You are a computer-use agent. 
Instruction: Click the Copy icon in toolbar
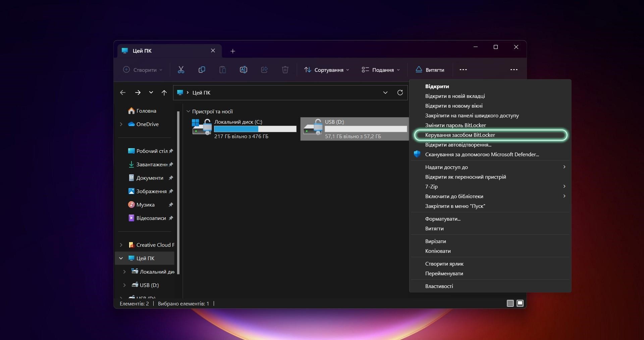point(202,70)
